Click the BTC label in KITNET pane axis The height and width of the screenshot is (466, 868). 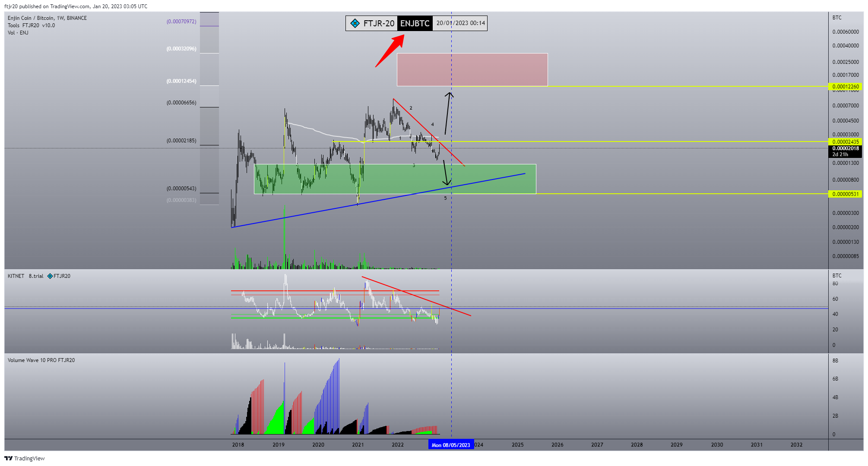(x=837, y=276)
